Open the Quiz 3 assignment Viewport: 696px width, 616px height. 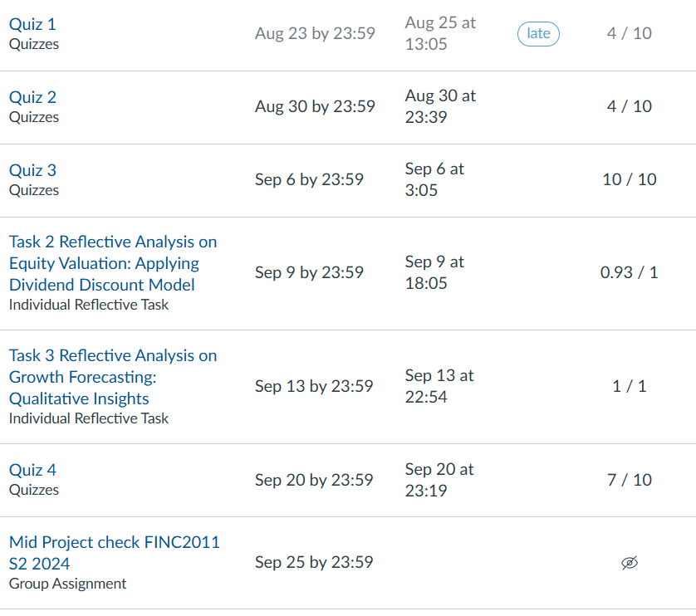point(32,170)
